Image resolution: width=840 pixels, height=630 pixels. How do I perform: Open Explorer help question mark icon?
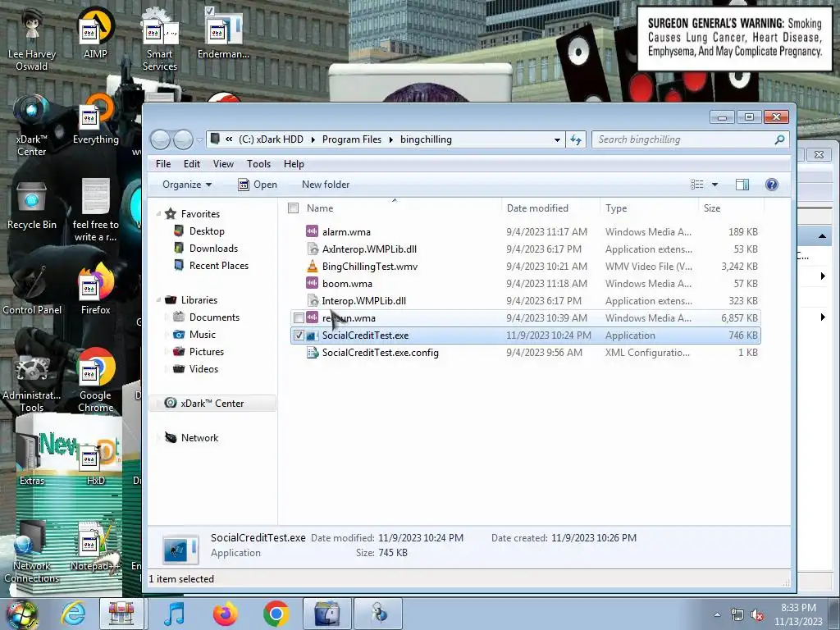pyautogui.click(x=771, y=185)
